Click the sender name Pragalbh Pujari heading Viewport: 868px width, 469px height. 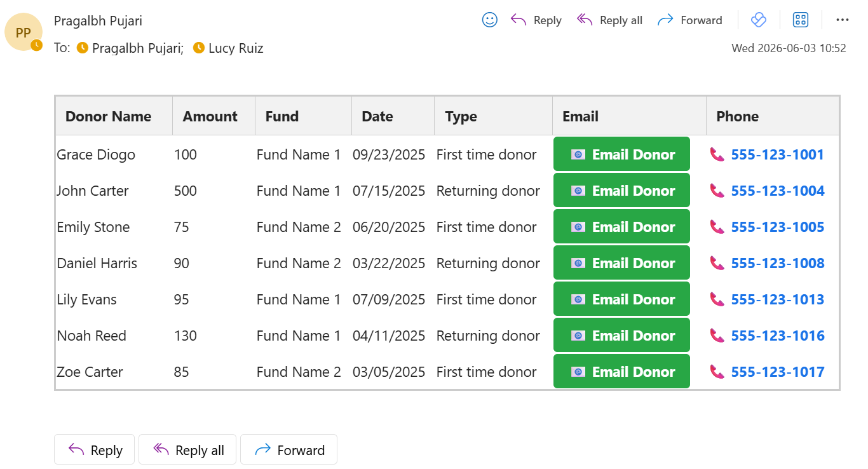(x=98, y=21)
